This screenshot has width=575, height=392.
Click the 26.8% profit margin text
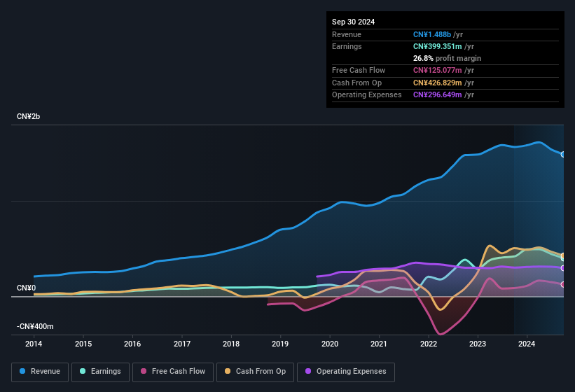click(447, 58)
